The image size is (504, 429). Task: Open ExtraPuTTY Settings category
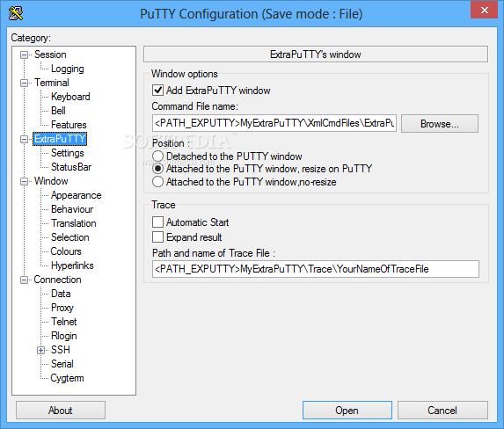pos(67,153)
